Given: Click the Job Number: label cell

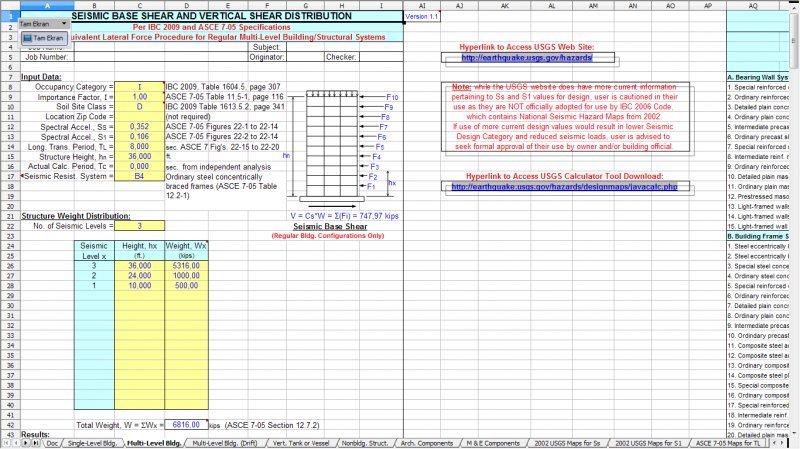Looking at the screenshot, I should click(x=47, y=57).
